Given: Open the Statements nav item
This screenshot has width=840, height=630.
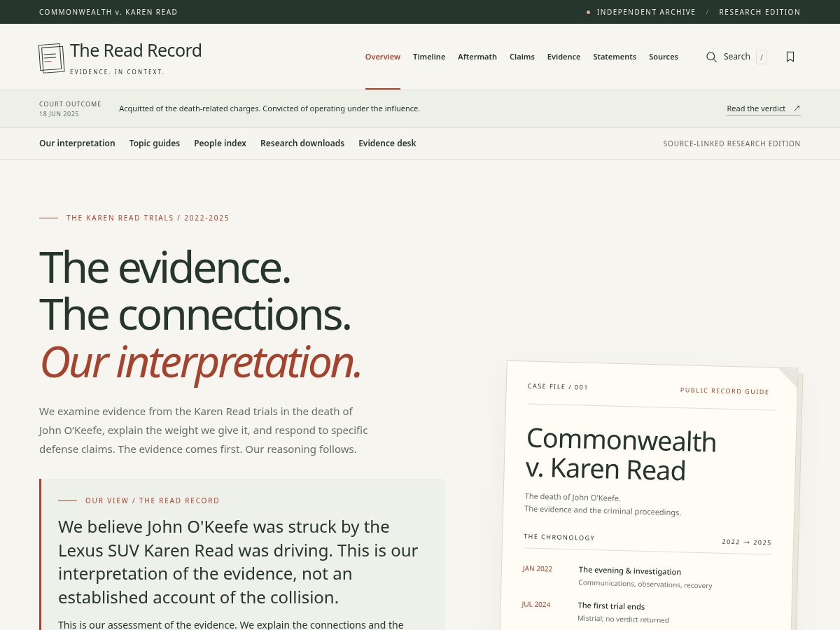Looking at the screenshot, I should 615,57.
